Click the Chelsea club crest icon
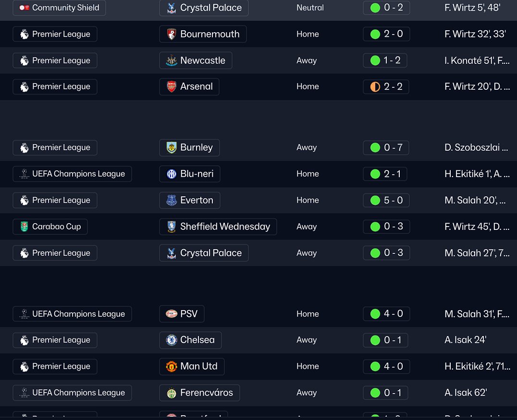 pos(172,340)
